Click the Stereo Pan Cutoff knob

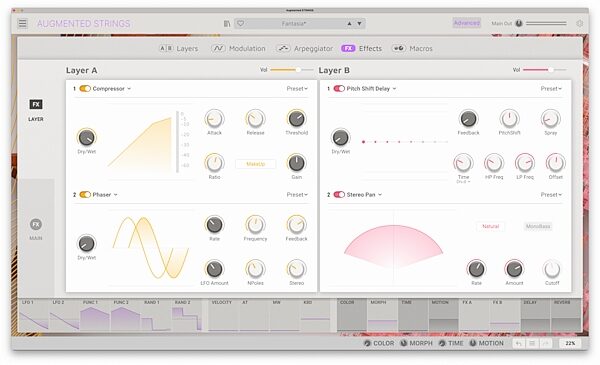click(x=552, y=269)
